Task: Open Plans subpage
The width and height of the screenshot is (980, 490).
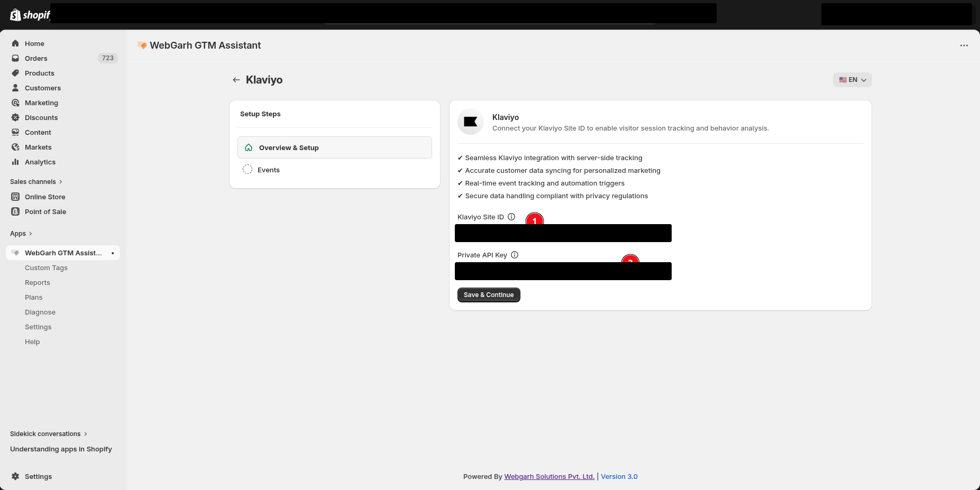Action: [x=33, y=297]
